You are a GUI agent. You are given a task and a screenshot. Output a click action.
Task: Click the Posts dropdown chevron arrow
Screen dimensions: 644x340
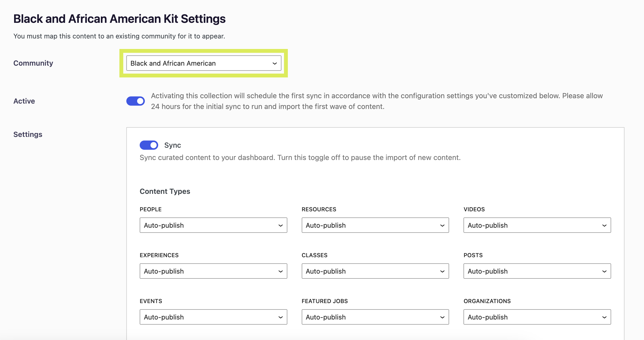pyautogui.click(x=604, y=271)
